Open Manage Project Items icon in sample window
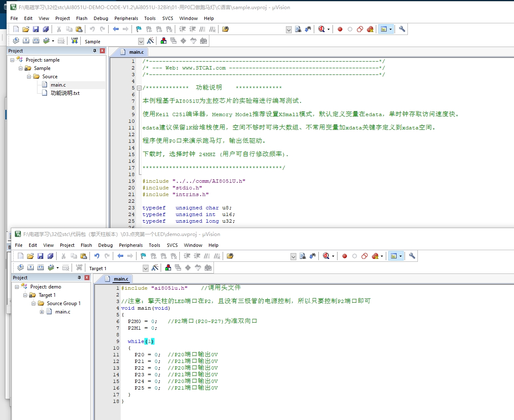 coord(164,41)
